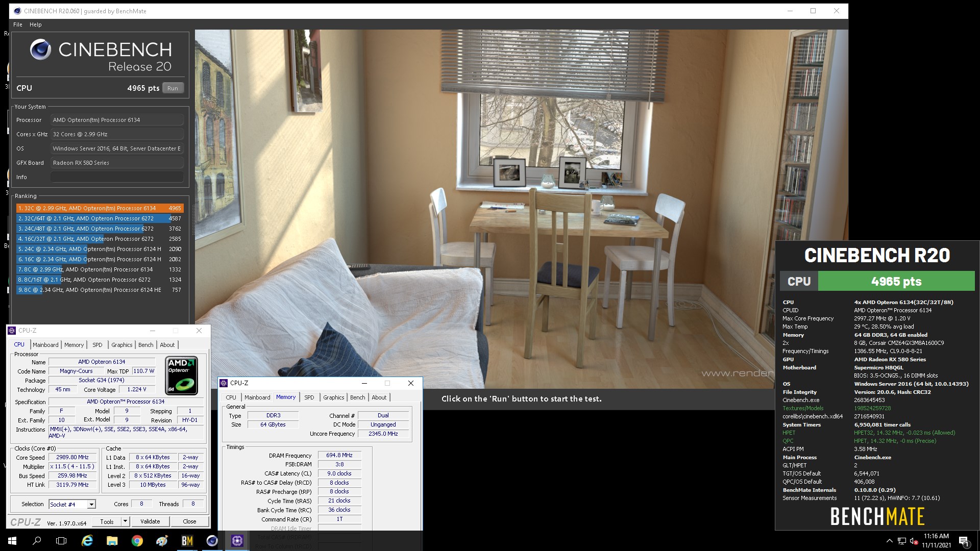Click the AMD Opteron logo badge in CPU-Z
Viewport: 980px width, 551px height.
click(x=182, y=375)
